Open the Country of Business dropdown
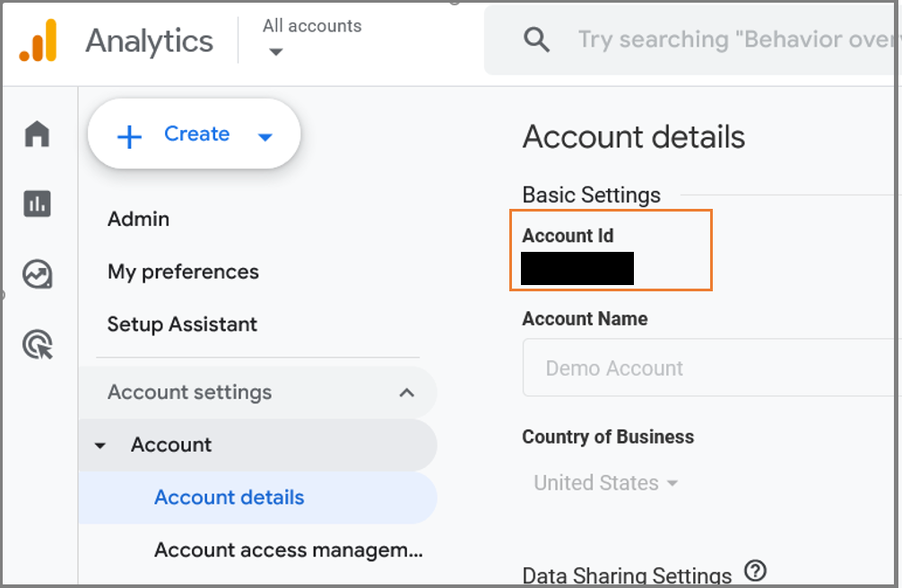 click(606, 482)
